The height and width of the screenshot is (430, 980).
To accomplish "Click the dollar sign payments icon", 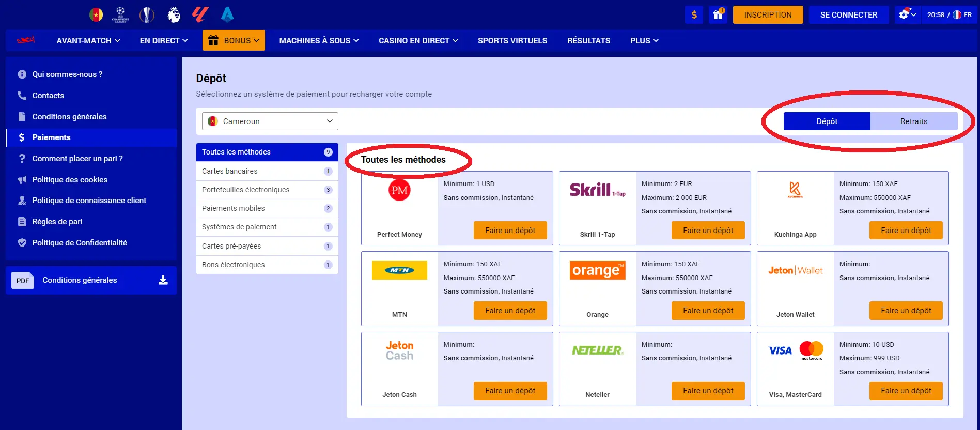I will pos(694,14).
